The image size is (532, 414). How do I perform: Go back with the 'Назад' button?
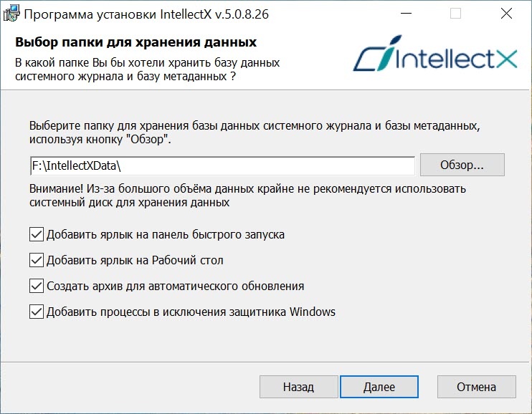[x=298, y=387]
